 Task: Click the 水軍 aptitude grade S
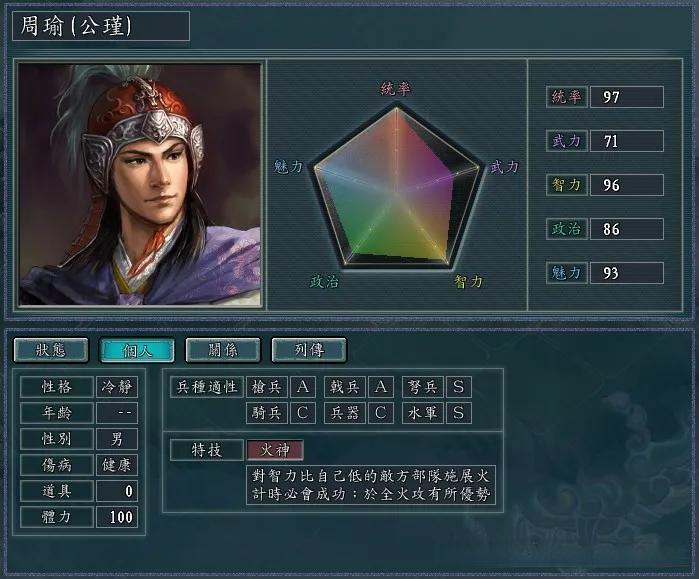coord(459,413)
